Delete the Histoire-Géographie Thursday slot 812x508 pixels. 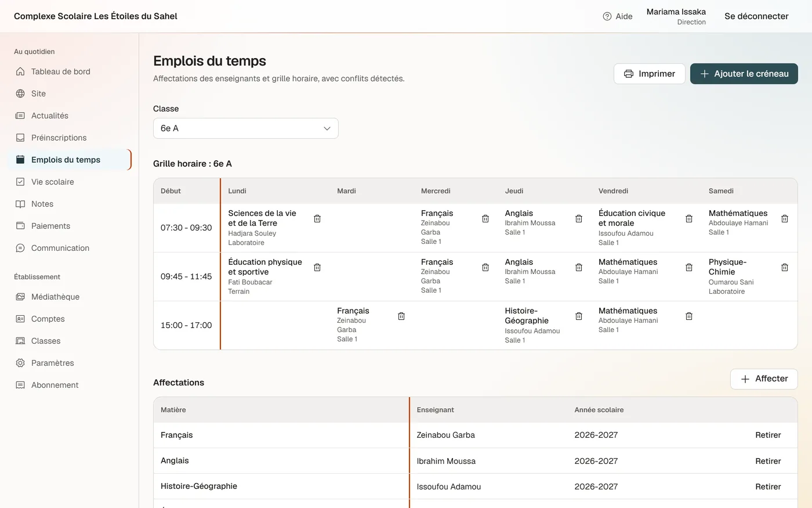click(x=579, y=316)
